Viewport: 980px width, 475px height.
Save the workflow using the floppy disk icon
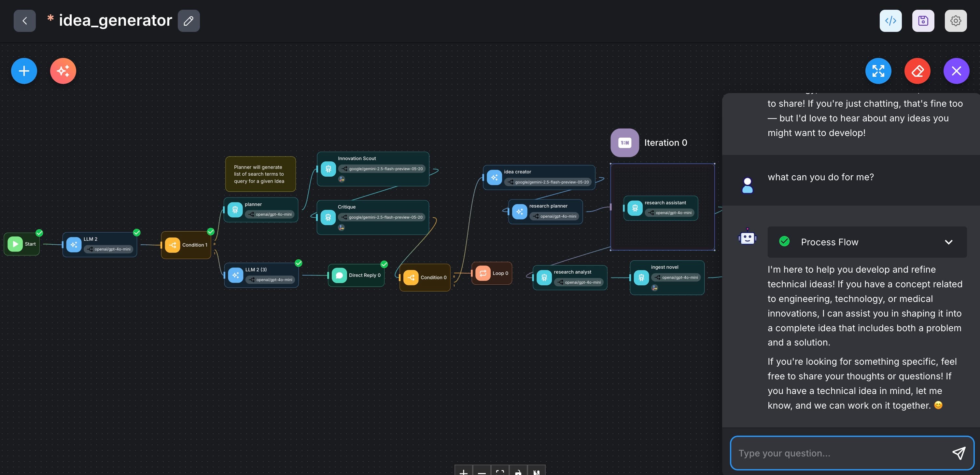pyautogui.click(x=923, y=20)
